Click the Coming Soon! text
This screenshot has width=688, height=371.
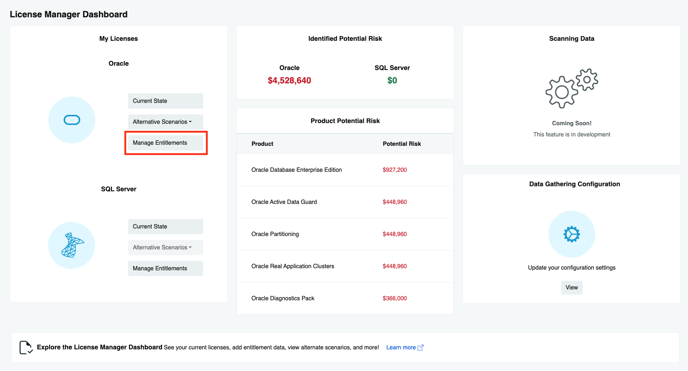point(571,123)
